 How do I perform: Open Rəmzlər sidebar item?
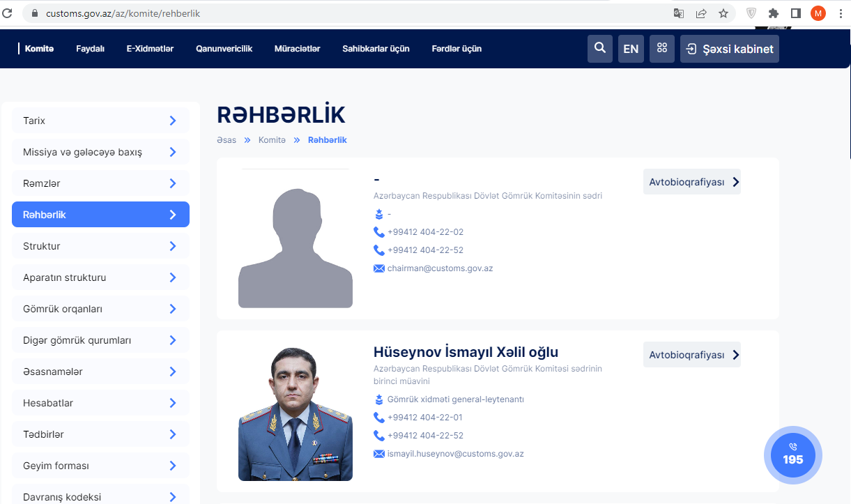[x=100, y=183]
